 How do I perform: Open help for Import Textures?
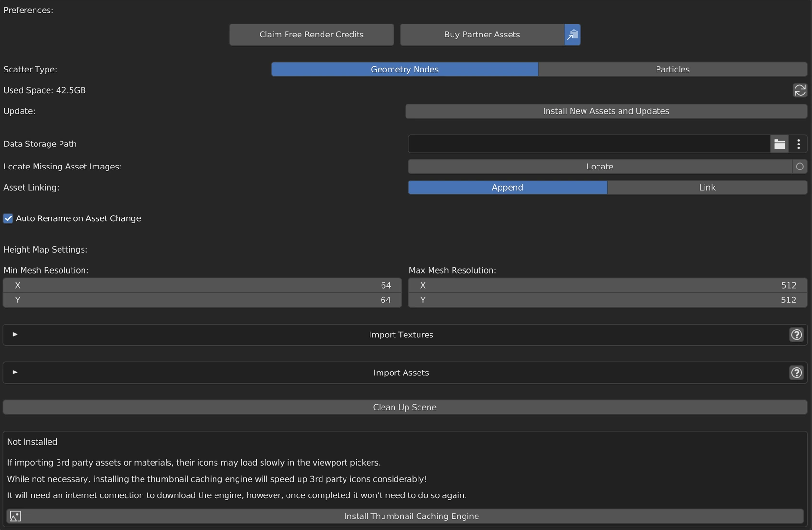(796, 335)
